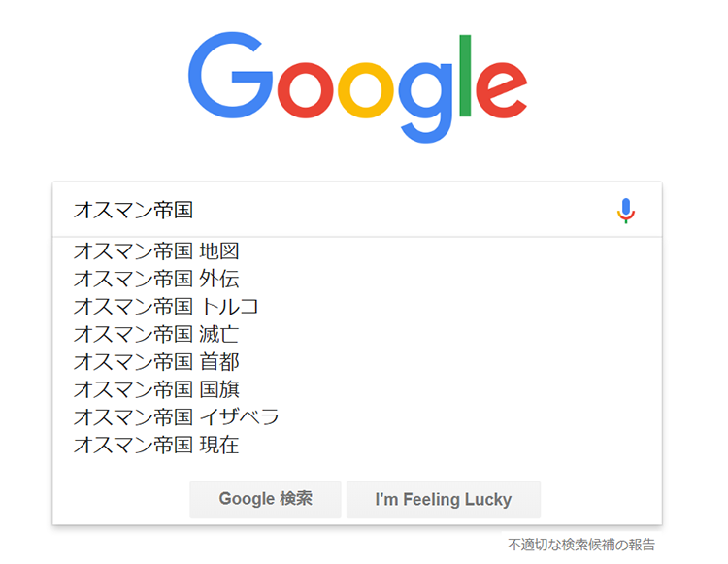The height and width of the screenshot is (564, 728).
Task: Click the first red o in the logo
Action: click(305, 90)
